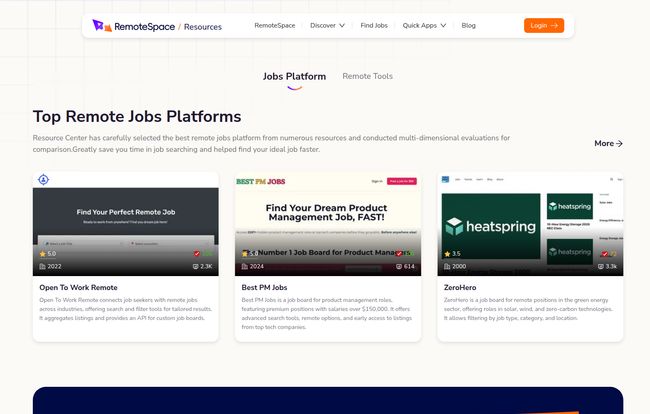
Task: Open the Open To Work Remote thumbnail
Action: tap(126, 224)
